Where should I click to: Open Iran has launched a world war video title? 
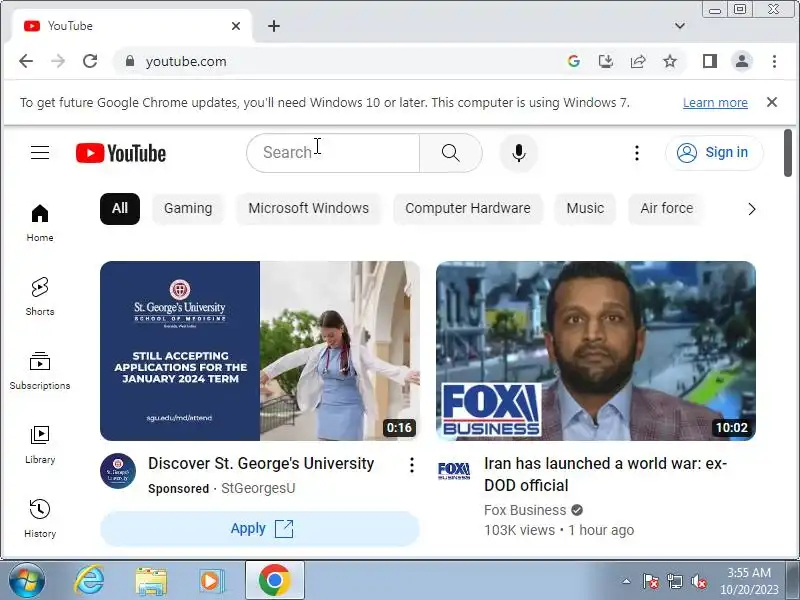606,474
